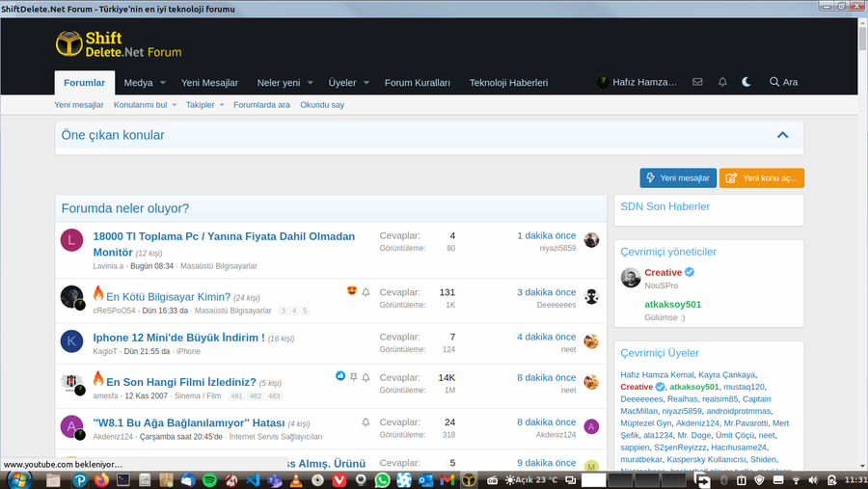Click the volume speaker tray icon
Viewport: 868px width, 489px height.
813,480
